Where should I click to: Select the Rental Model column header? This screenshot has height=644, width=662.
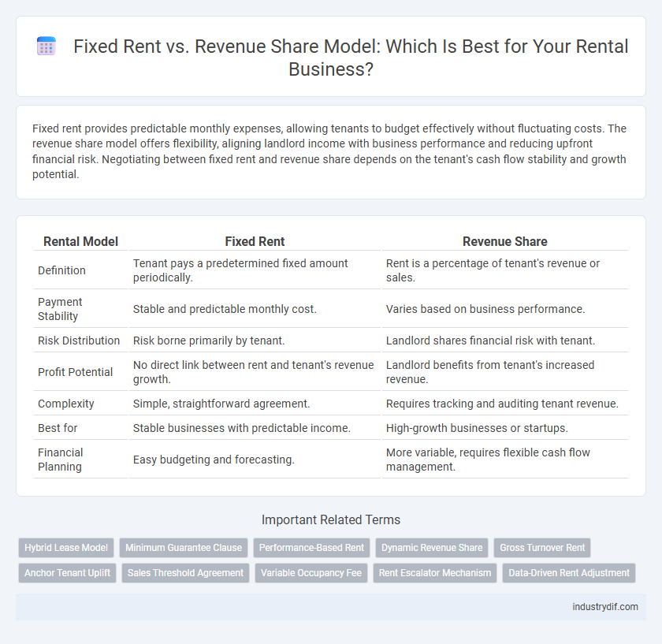80,241
